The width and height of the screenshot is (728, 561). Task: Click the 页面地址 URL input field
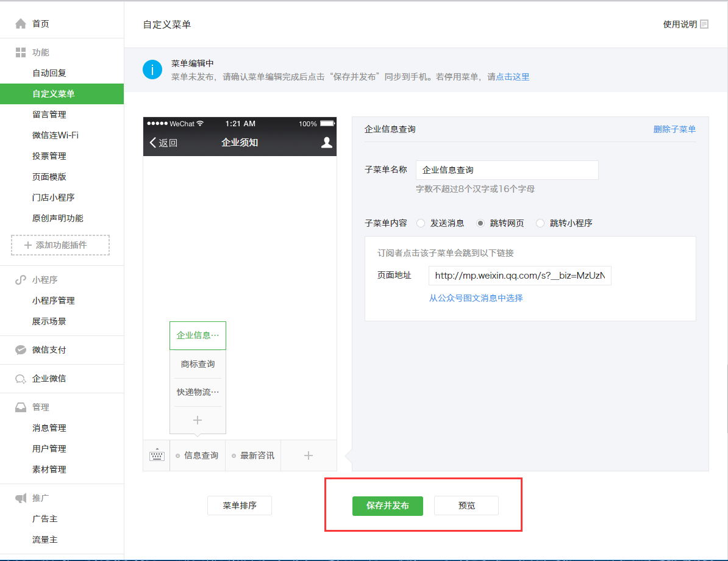pyautogui.click(x=520, y=276)
